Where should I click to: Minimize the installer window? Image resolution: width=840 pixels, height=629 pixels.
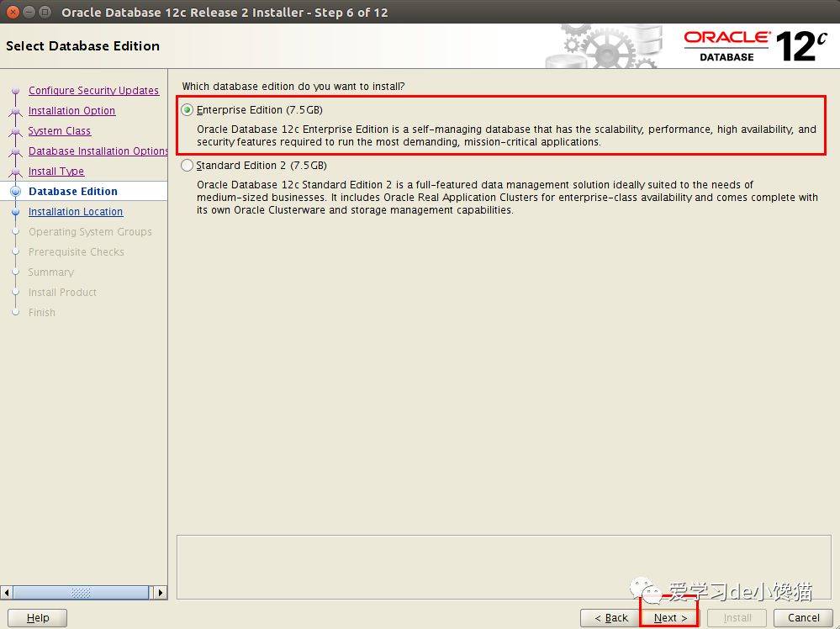click(x=29, y=12)
